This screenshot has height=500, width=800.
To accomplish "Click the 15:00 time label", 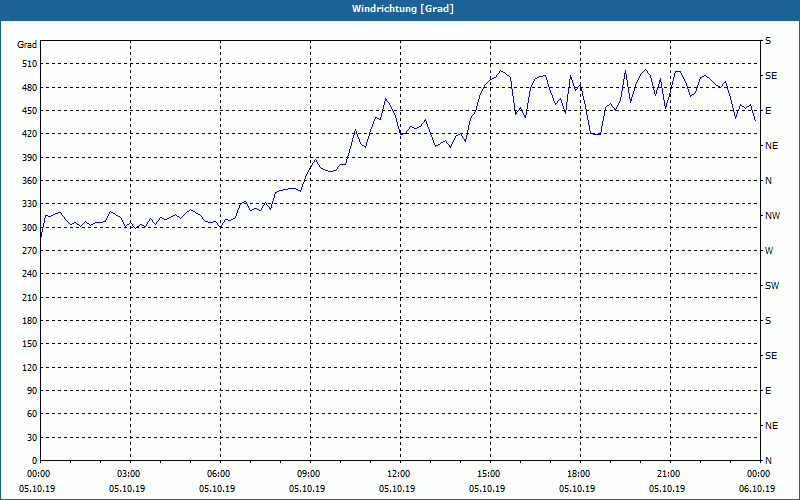I will 487,473.
